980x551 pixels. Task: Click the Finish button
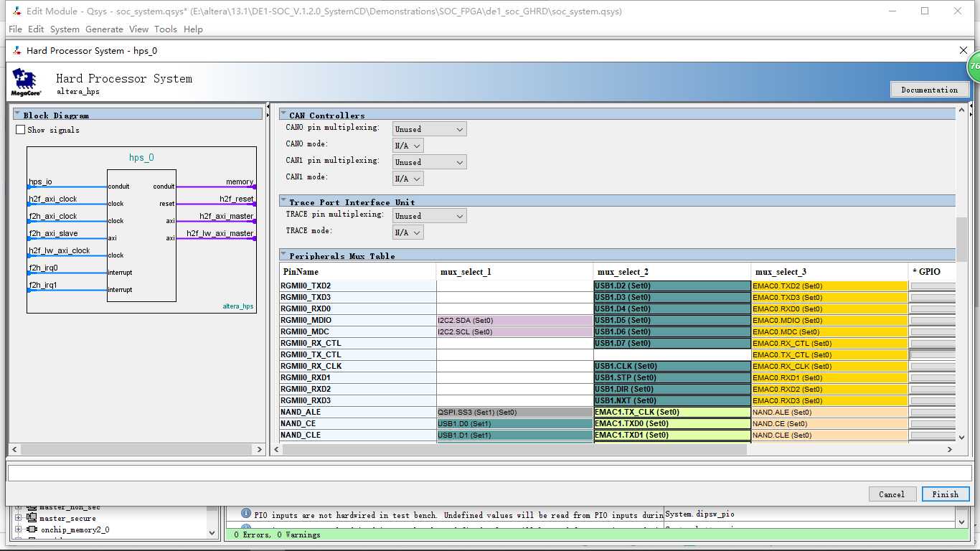(945, 494)
